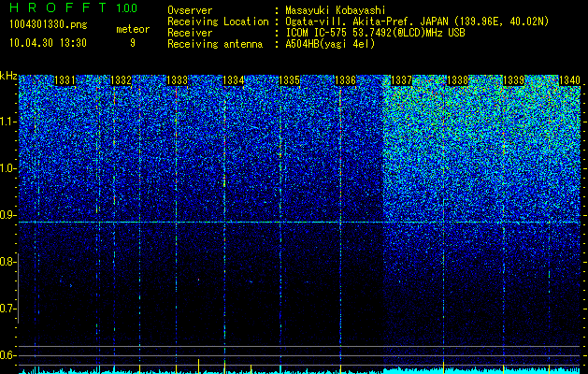This screenshot has width=588, height=374.
Task: Click the 1335 time marker
Action: (x=289, y=80)
